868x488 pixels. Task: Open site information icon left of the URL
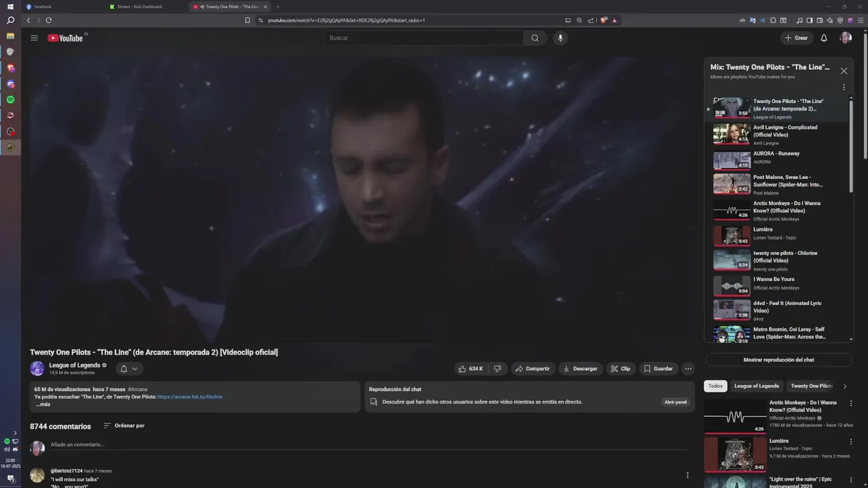(x=260, y=20)
